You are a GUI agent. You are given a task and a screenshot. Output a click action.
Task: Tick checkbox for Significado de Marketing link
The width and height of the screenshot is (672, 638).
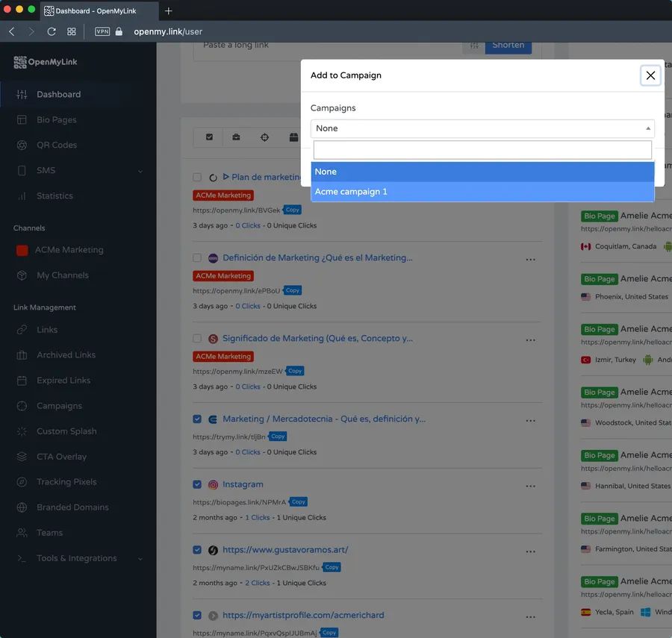click(197, 338)
